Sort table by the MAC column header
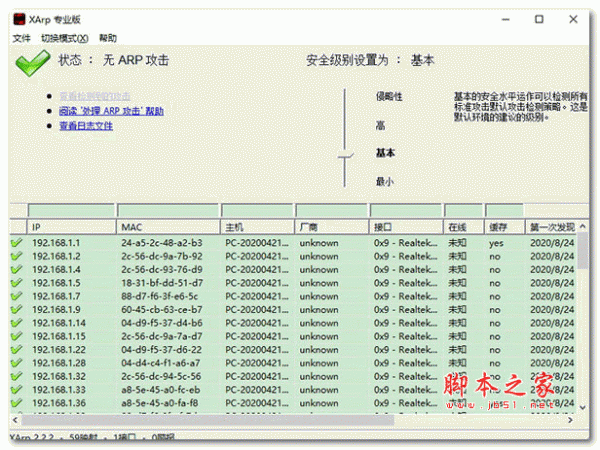 click(166, 227)
